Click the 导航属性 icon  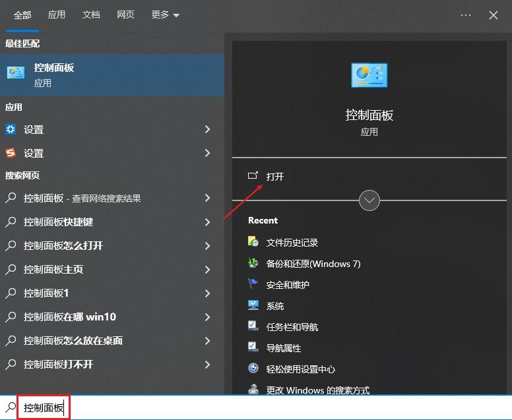coord(253,347)
